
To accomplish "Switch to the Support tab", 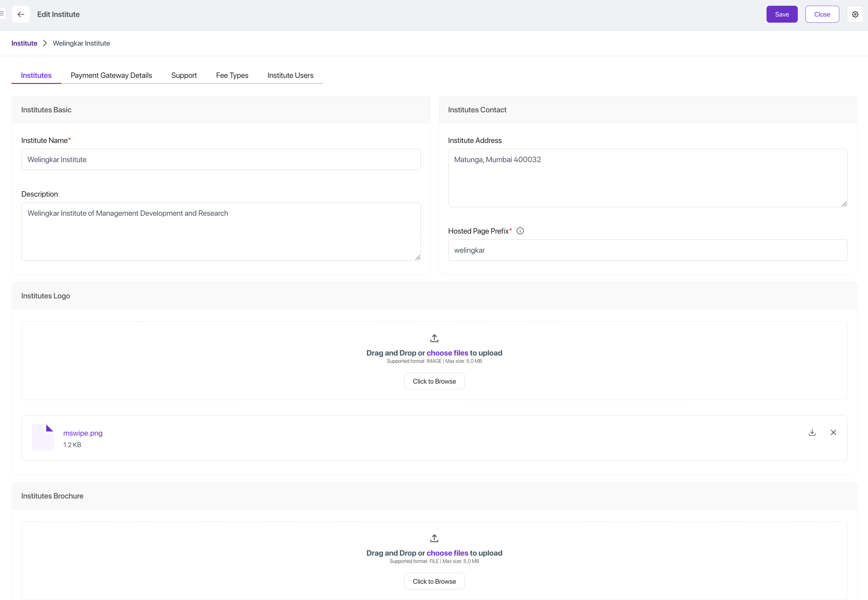I will [x=184, y=75].
